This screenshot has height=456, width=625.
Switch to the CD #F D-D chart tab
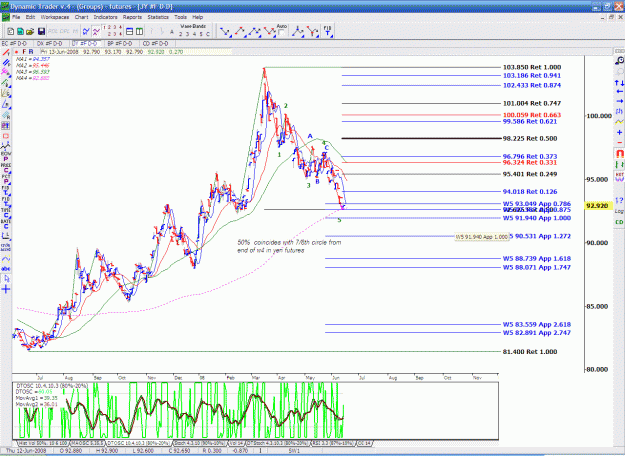click(155, 43)
